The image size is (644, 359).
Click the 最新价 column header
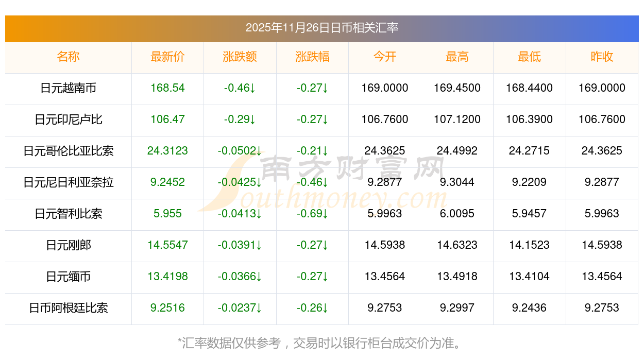coord(167,57)
